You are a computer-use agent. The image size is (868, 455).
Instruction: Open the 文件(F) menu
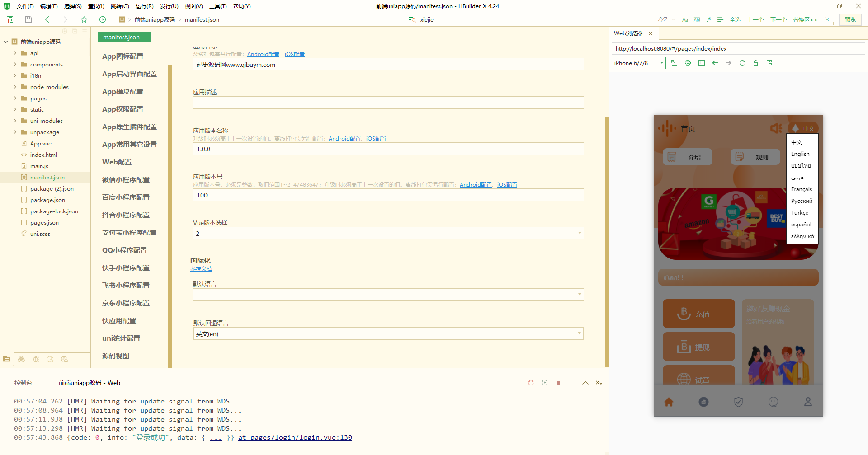tap(25, 6)
